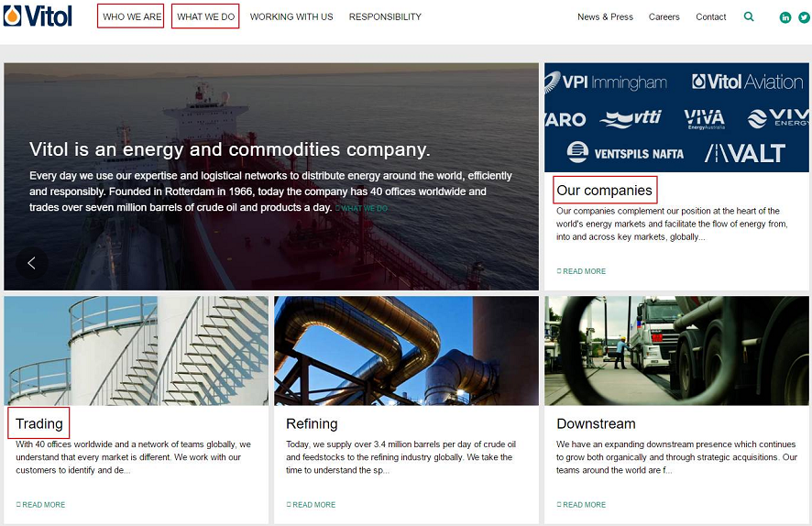Screen dimensions: 812x526
Task: Click READ MORE under Our companies
Action: pyautogui.click(x=581, y=271)
